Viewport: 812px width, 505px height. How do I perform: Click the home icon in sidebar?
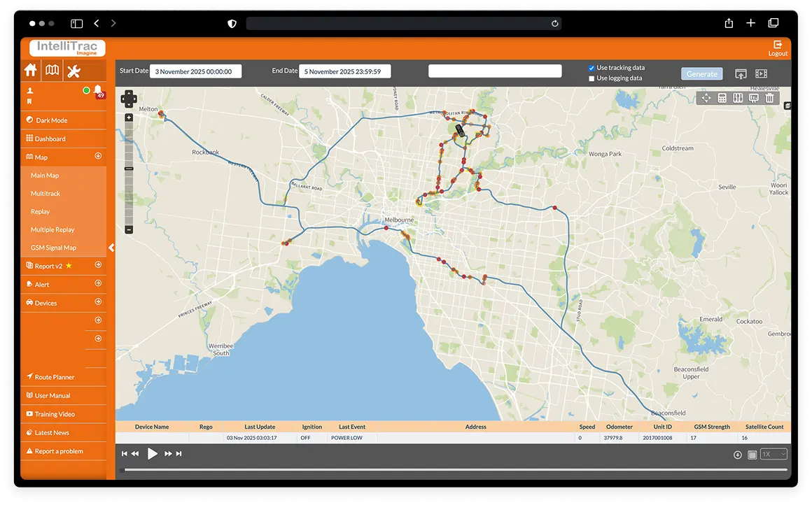pyautogui.click(x=30, y=71)
